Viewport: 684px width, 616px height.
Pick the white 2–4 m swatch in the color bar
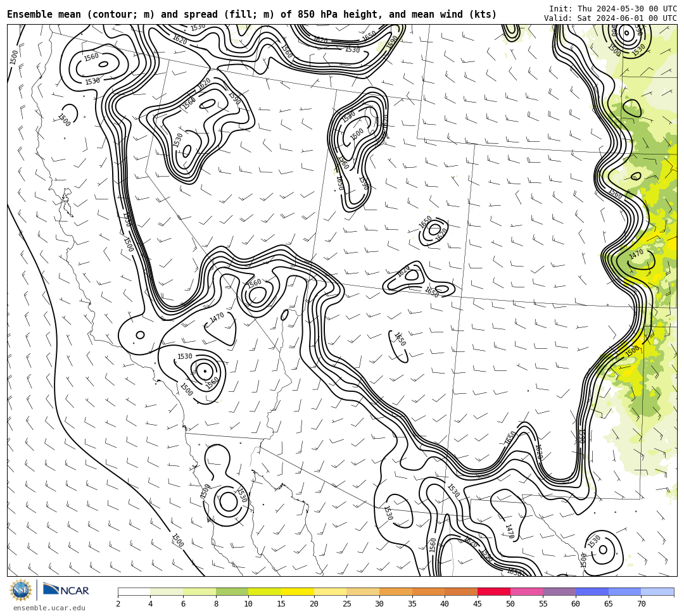click(134, 591)
